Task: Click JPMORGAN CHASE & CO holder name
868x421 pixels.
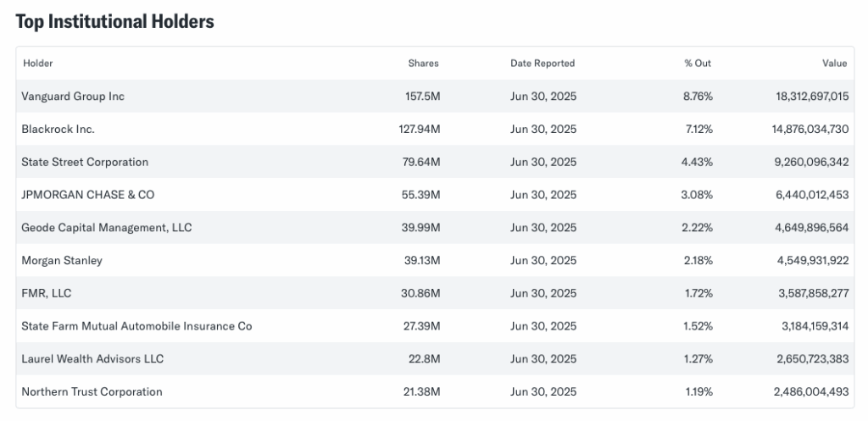Action: pyautogui.click(x=88, y=195)
